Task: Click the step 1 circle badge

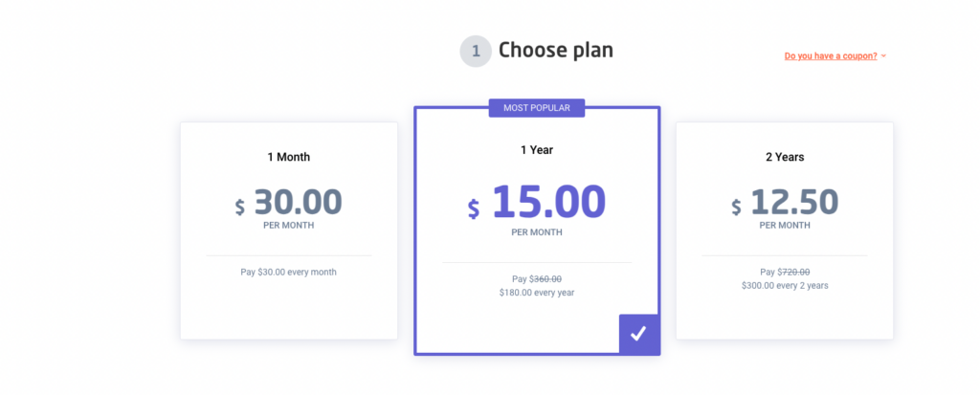Action: coord(476,52)
